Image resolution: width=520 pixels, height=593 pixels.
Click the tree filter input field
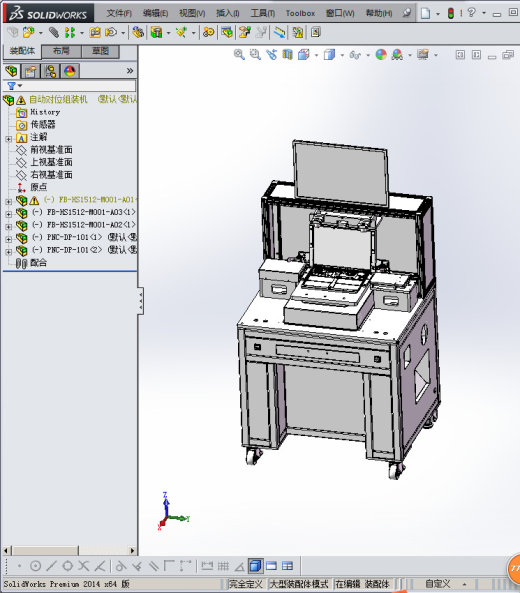coord(79,86)
